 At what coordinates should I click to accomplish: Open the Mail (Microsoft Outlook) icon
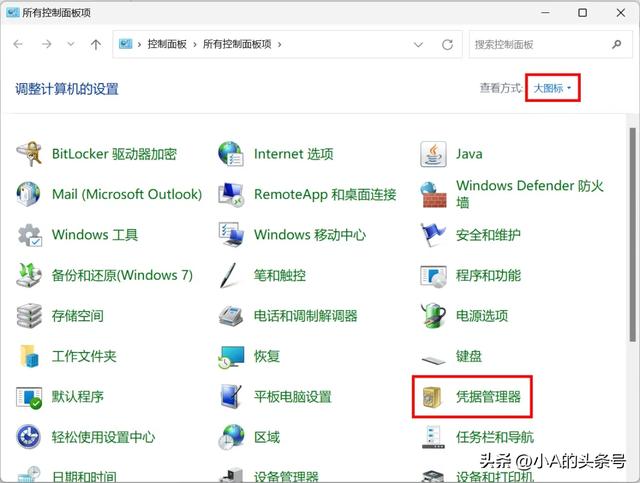tap(29, 194)
